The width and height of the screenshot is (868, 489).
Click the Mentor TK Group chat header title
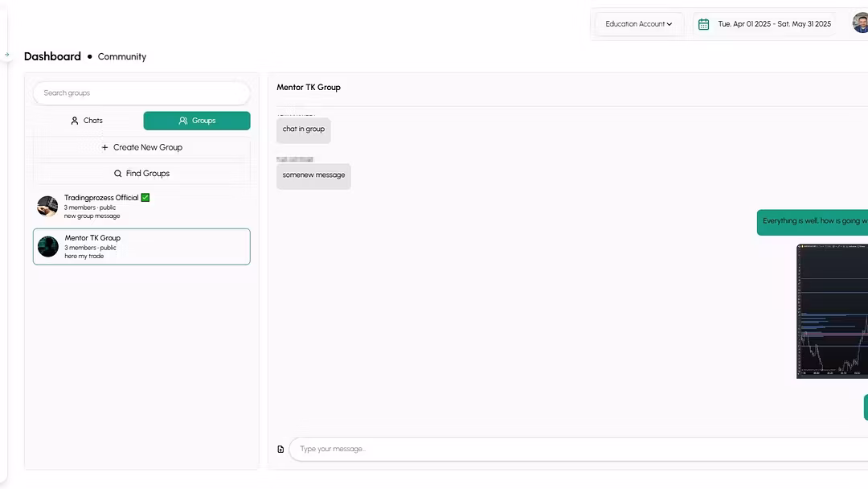309,88
